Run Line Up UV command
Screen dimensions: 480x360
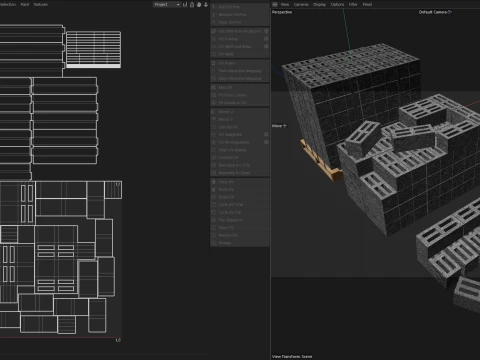coord(240,127)
